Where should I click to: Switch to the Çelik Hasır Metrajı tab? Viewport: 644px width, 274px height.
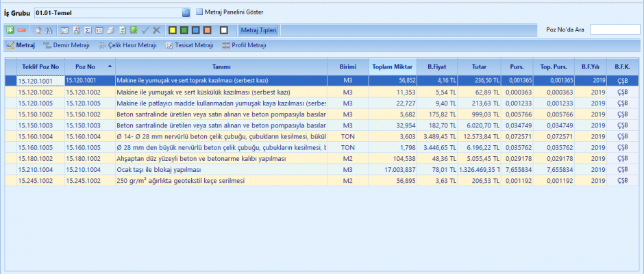(x=128, y=45)
